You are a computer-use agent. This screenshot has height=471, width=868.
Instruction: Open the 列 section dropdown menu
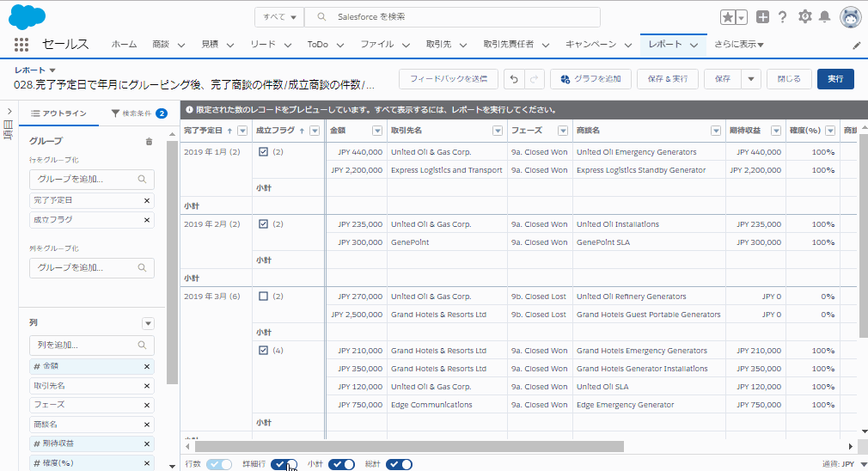point(148,323)
